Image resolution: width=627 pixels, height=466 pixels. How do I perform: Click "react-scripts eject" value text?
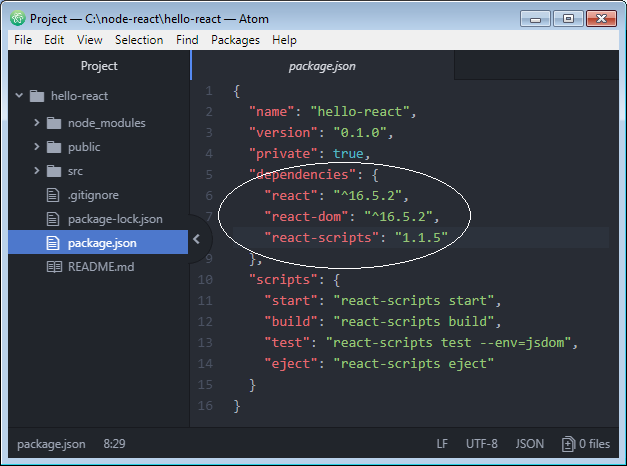pyautogui.click(x=414, y=364)
